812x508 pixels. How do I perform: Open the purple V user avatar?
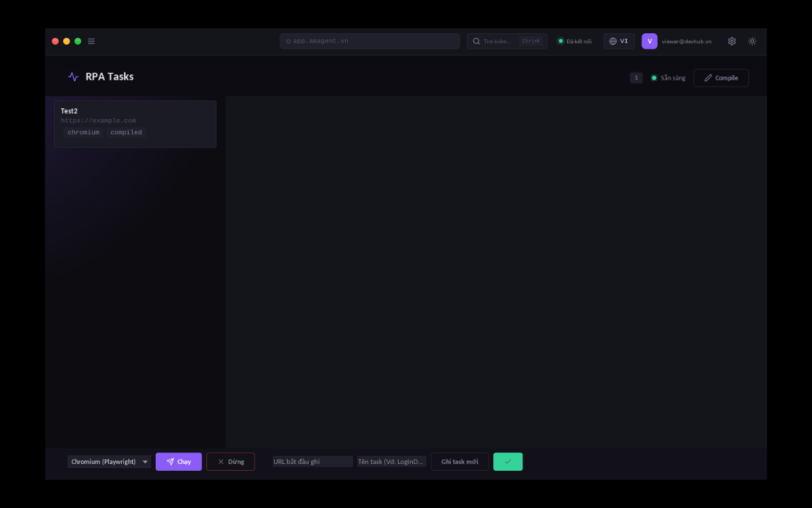(x=650, y=41)
